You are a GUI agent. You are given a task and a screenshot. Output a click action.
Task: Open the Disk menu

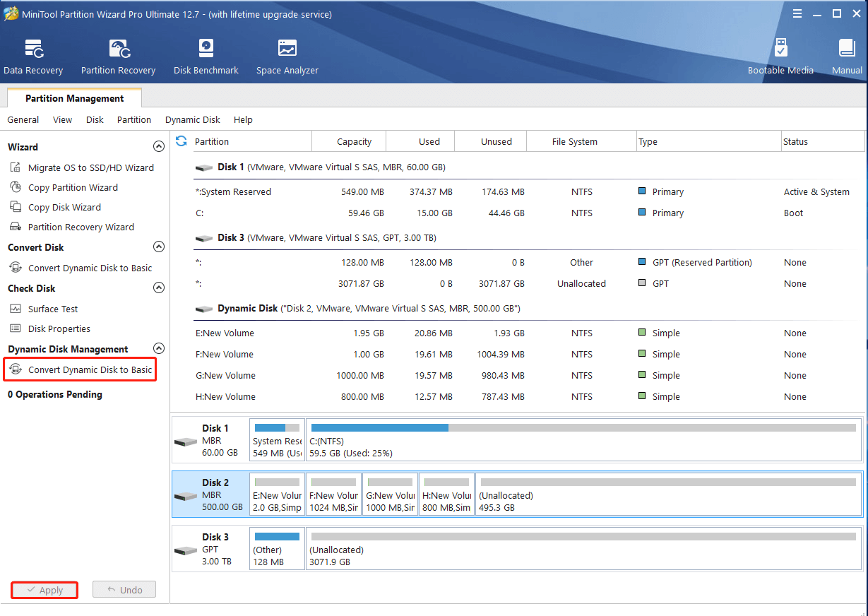(x=95, y=120)
